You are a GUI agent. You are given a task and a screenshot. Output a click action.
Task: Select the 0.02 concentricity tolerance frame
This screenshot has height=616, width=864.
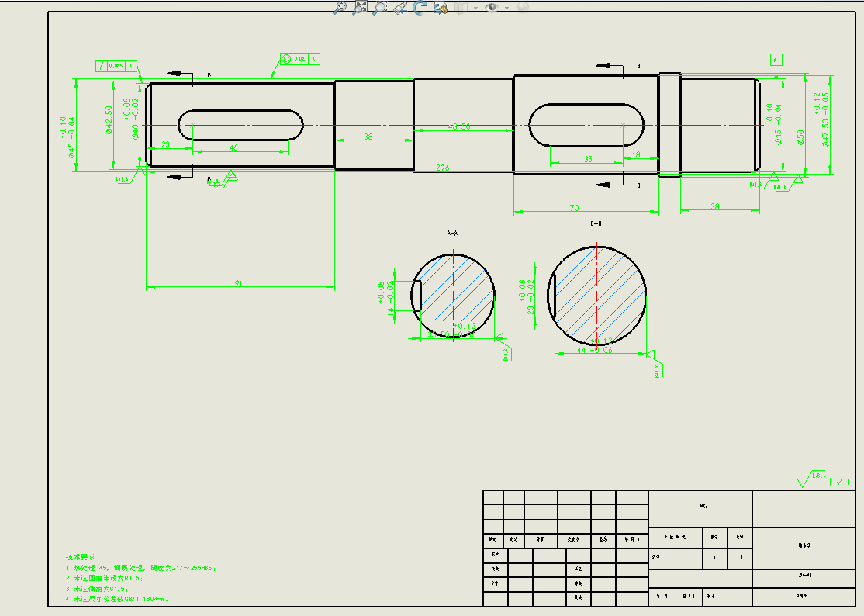pyautogui.click(x=299, y=58)
